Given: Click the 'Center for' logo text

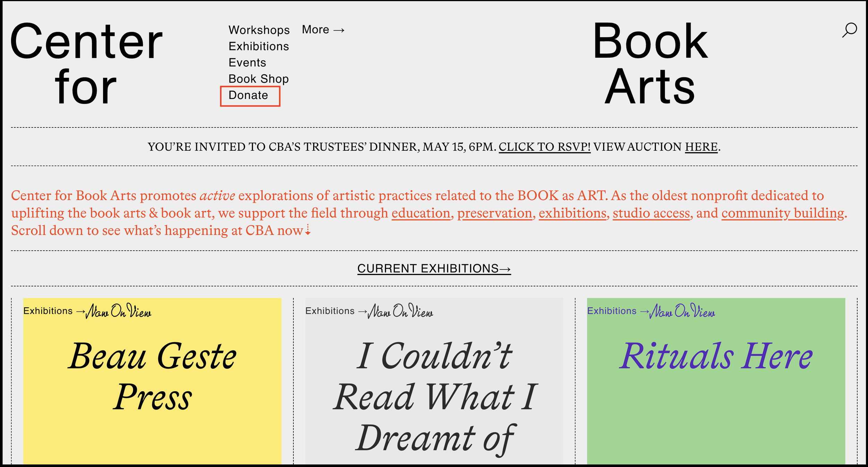Looking at the screenshot, I should (86, 63).
